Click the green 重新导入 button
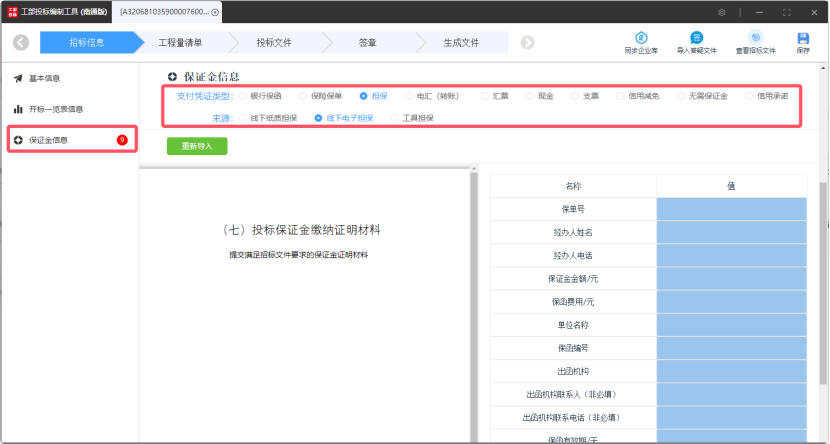 tap(197, 145)
